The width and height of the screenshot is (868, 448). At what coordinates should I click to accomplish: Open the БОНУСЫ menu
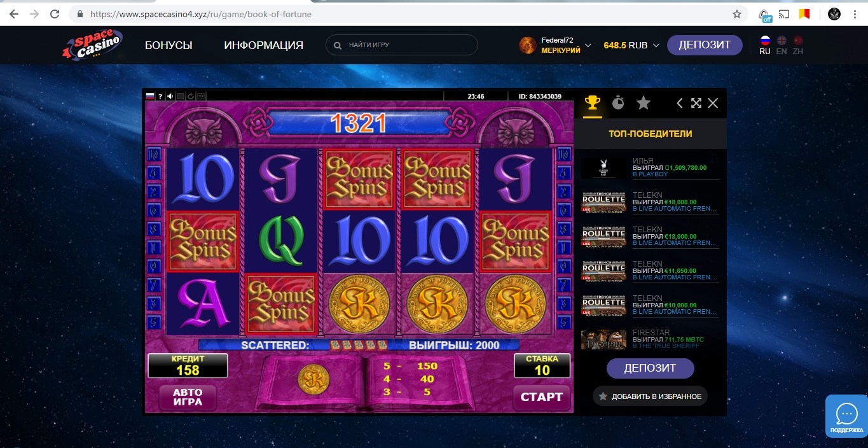(169, 45)
